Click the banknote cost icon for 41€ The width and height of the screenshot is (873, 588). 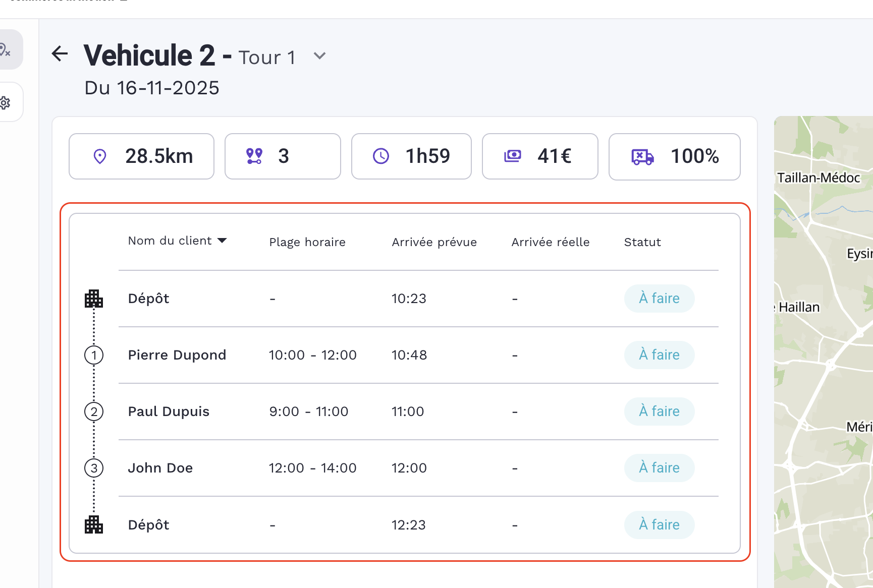point(513,156)
